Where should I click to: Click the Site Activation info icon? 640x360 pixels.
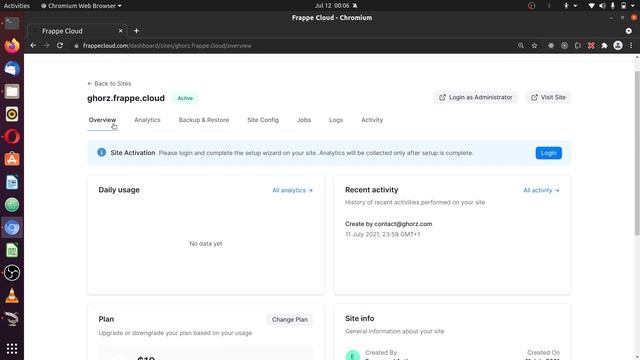coord(102,152)
